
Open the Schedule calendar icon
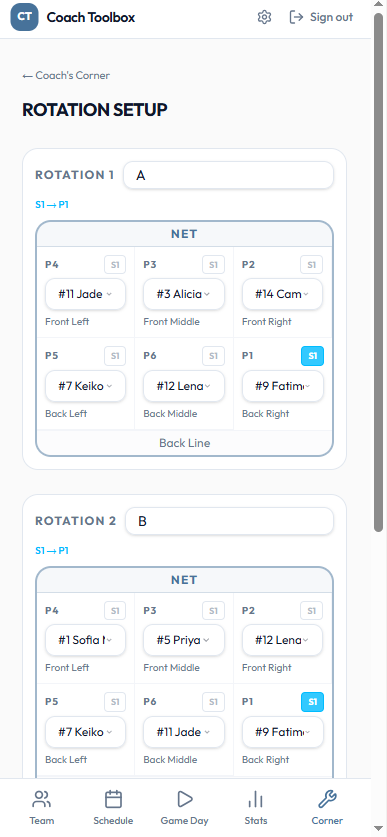113,799
